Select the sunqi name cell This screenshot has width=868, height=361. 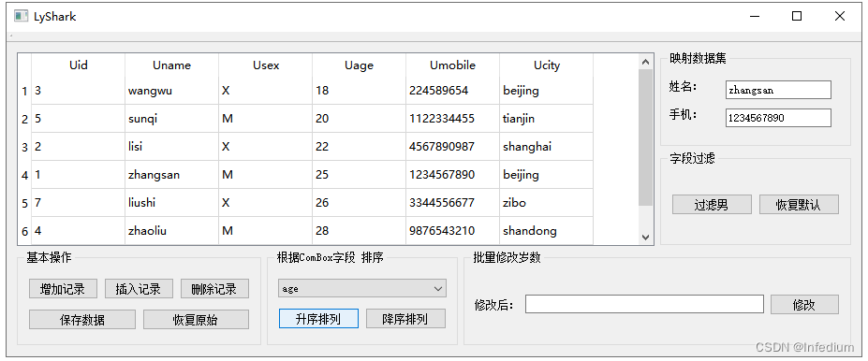171,119
